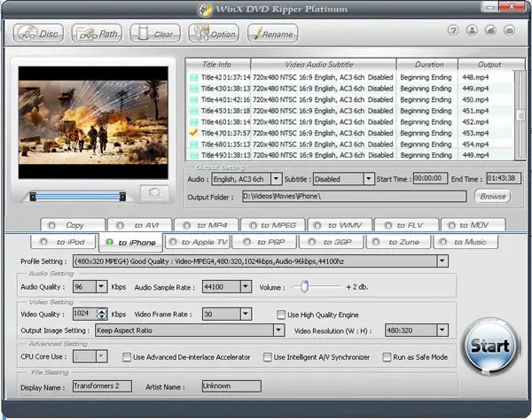The height and width of the screenshot is (420, 532).
Task: Take snapshot with camera icon
Action: point(153,192)
